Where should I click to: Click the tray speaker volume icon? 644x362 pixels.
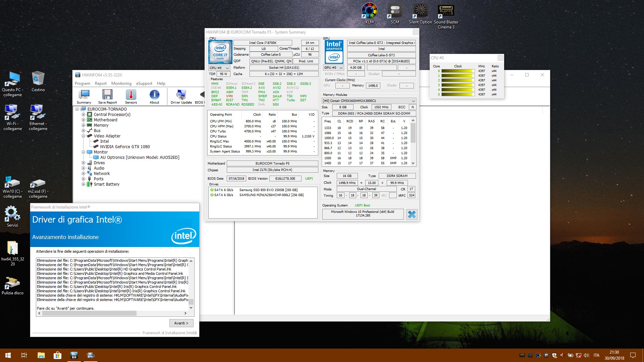click(586, 355)
